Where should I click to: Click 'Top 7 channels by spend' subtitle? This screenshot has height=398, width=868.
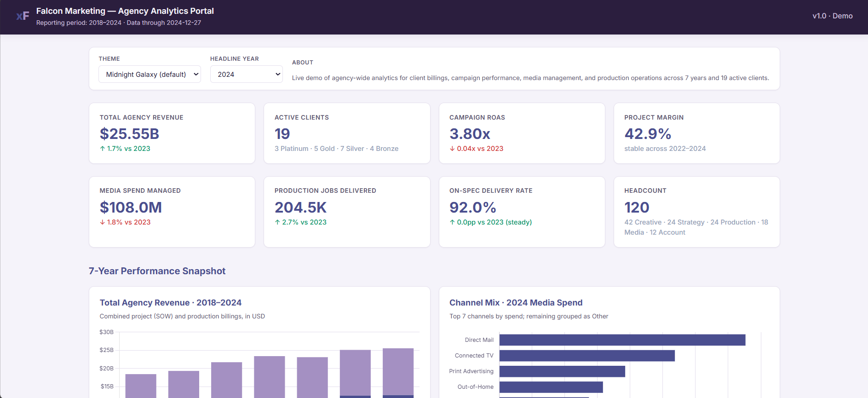coord(529,316)
